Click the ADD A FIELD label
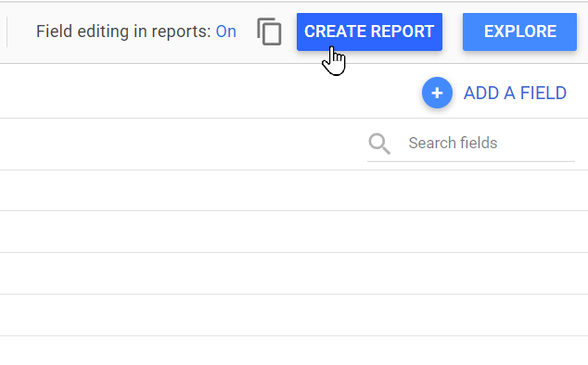 tap(515, 93)
